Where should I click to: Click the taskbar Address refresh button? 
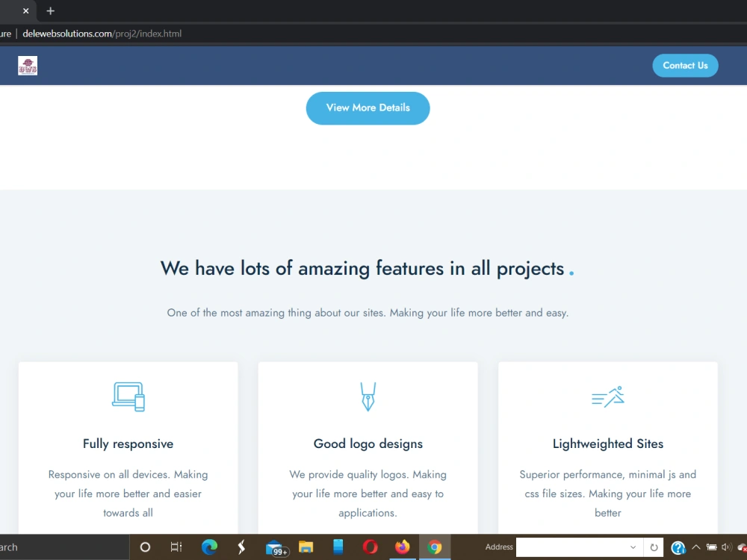[654, 547]
